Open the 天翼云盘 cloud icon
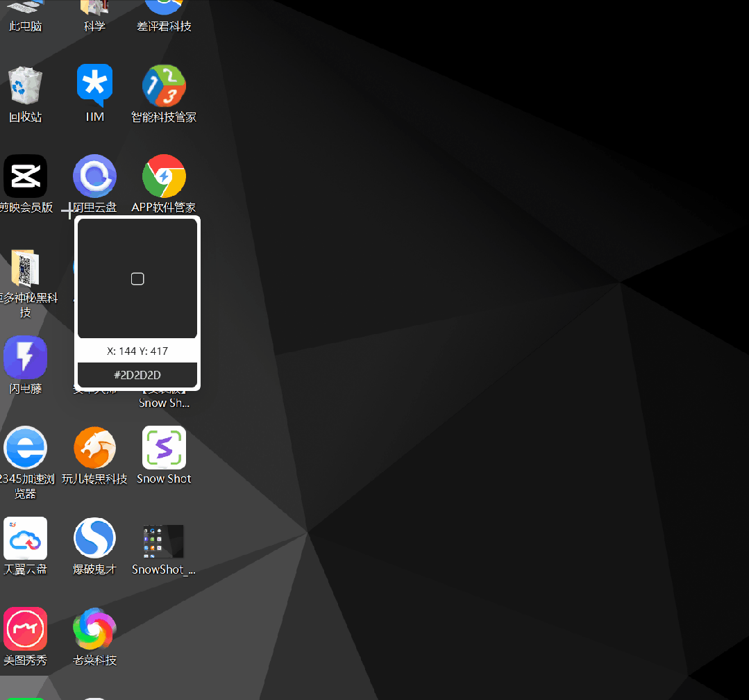749x700 pixels. tap(25, 538)
